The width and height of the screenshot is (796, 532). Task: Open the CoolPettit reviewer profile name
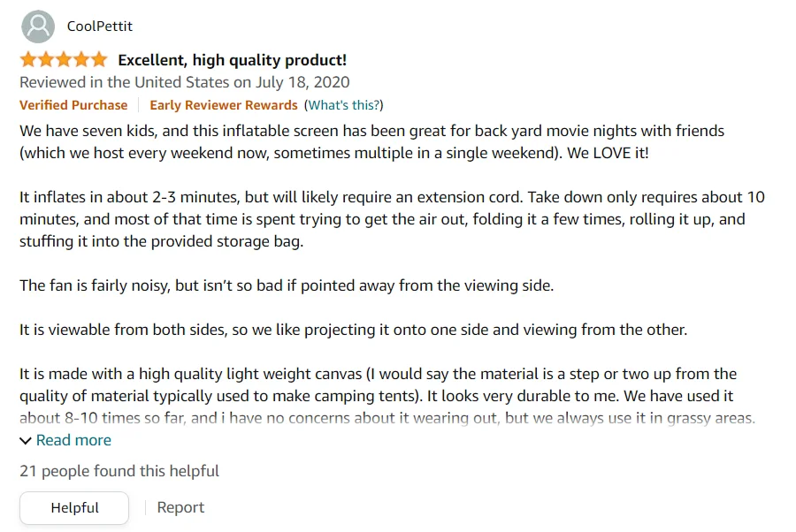coord(100,27)
